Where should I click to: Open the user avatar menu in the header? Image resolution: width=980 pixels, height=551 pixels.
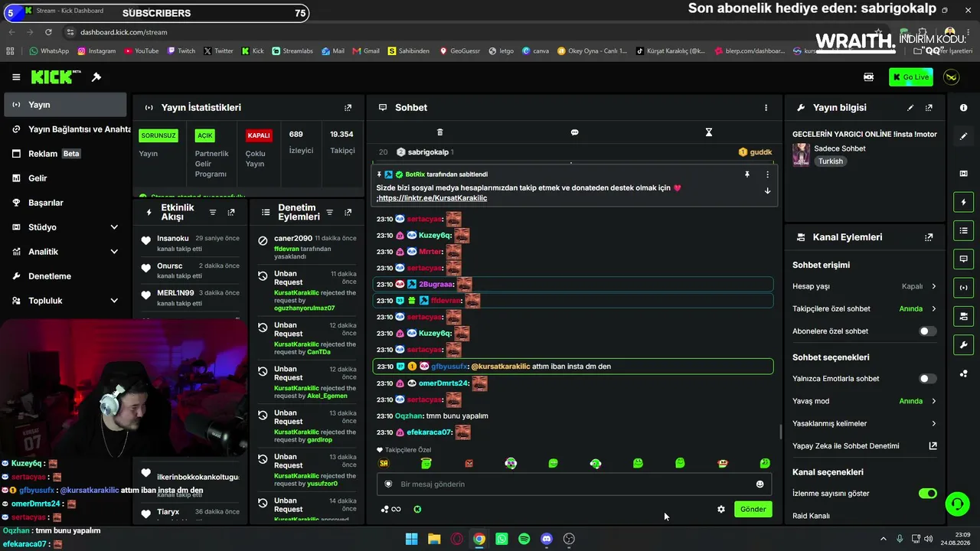click(951, 77)
